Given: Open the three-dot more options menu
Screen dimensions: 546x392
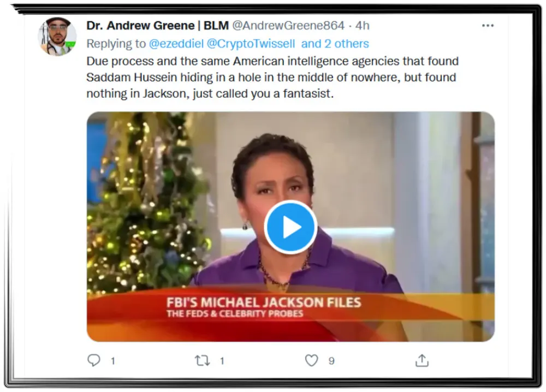Looking at the screenshot, I should tap(488, 26).
